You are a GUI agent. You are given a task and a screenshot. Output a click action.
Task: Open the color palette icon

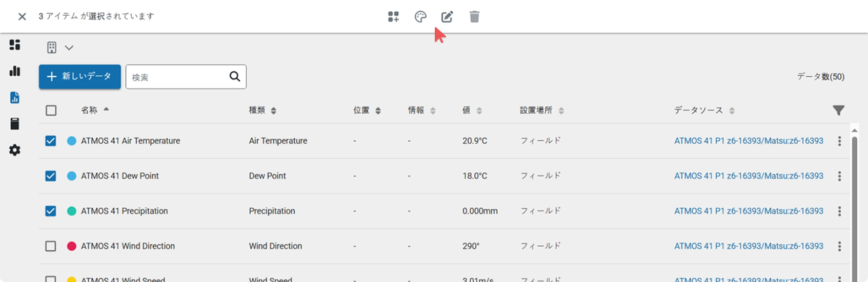click(x=420, y=17)
